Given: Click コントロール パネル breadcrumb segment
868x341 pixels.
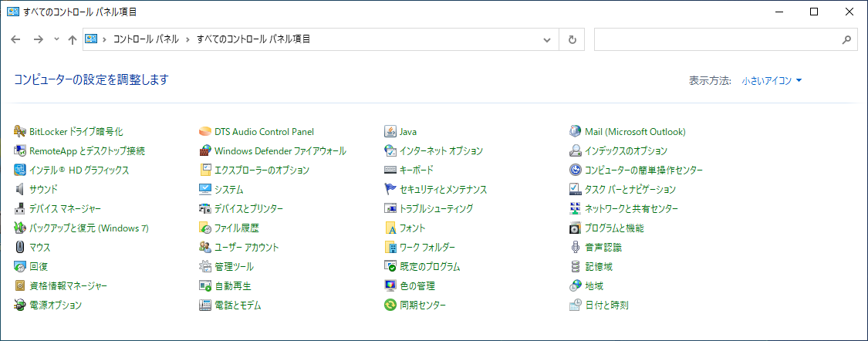Looking at the screenshot, I should [146, 39].
